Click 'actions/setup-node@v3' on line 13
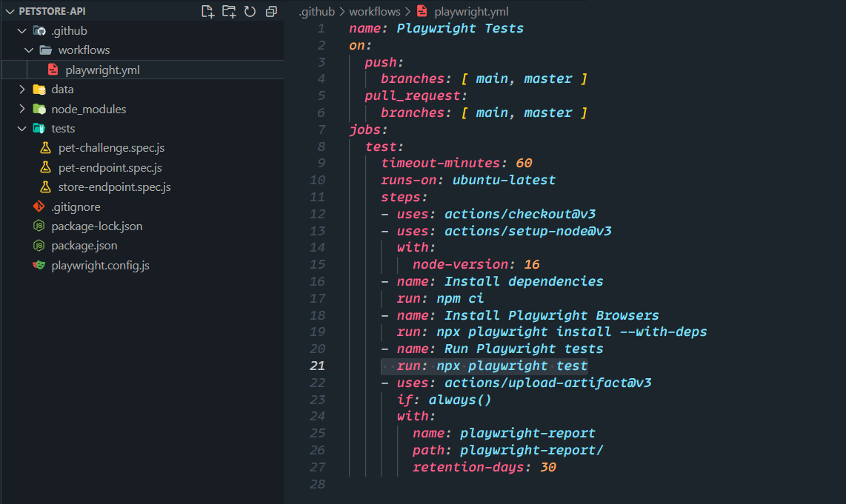Image resolution: width=846 pixels, height=504 pixels. coord(527,231)
